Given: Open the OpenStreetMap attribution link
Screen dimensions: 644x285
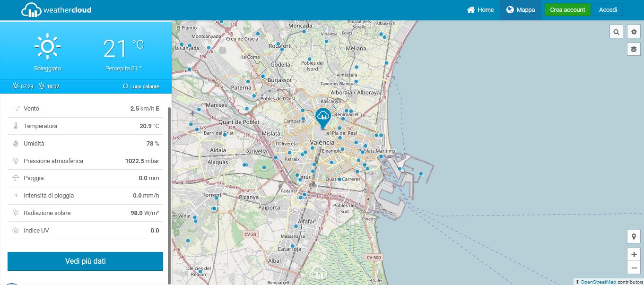Looking at the screenshot, I should click(598, 282).
